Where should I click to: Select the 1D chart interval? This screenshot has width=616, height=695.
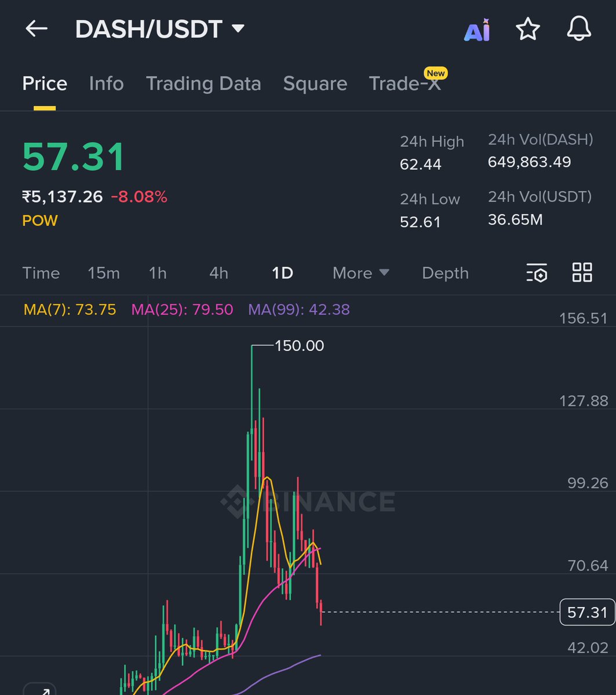tap(283, 273)
